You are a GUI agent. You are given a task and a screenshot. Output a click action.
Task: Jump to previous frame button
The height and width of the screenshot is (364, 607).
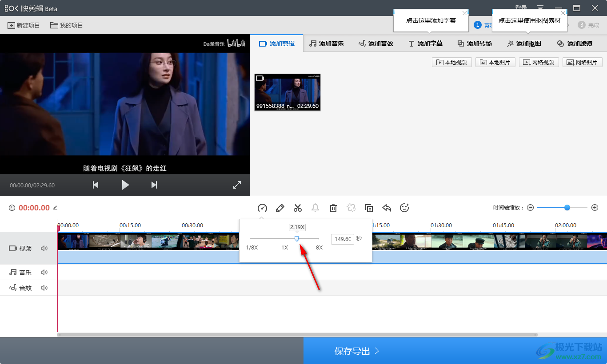[x=96, y=185]
